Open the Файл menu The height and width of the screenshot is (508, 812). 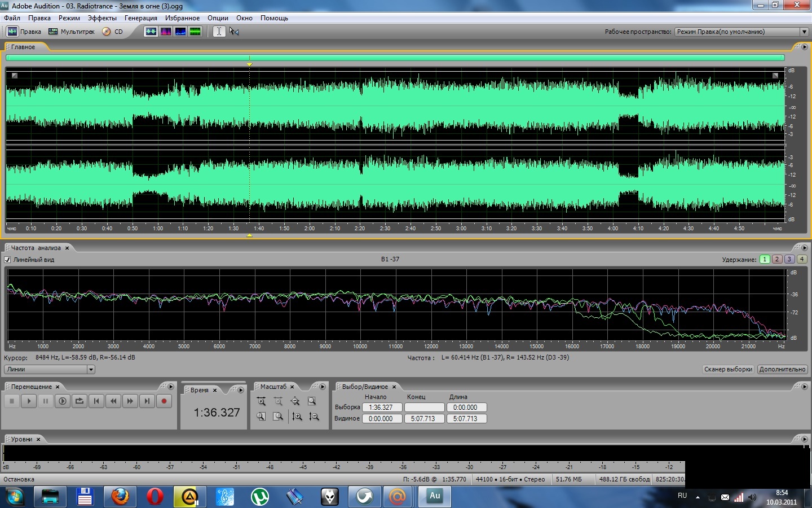(12, 18)
